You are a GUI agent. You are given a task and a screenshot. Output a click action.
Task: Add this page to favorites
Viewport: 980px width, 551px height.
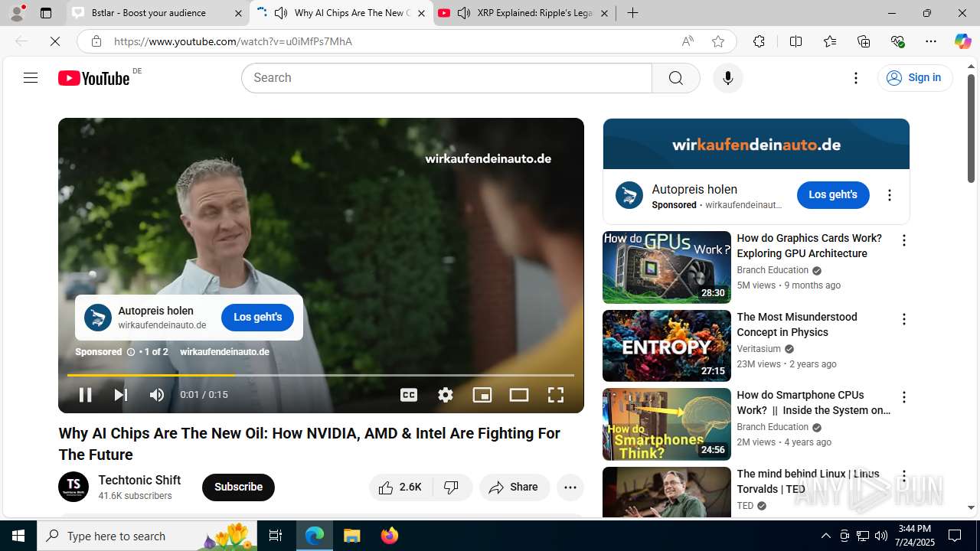(718, 41)
